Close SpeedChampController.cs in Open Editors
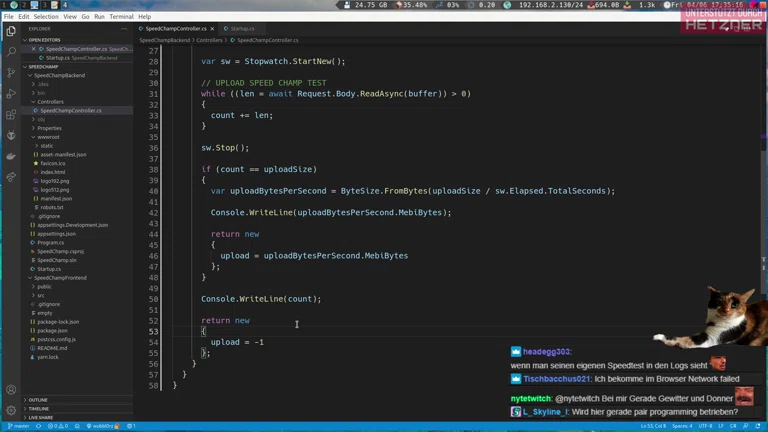The width and height of the screenshot is (768, 432). tap(34, 49)
